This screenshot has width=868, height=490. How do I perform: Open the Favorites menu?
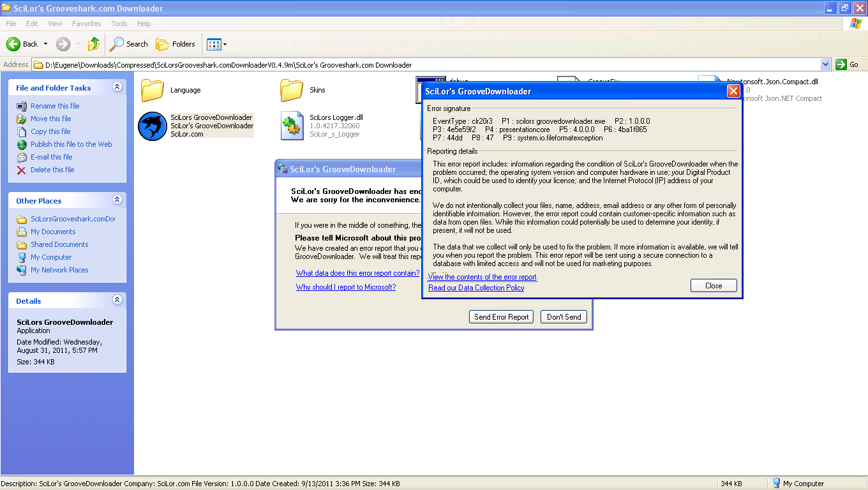click(86, 24)
